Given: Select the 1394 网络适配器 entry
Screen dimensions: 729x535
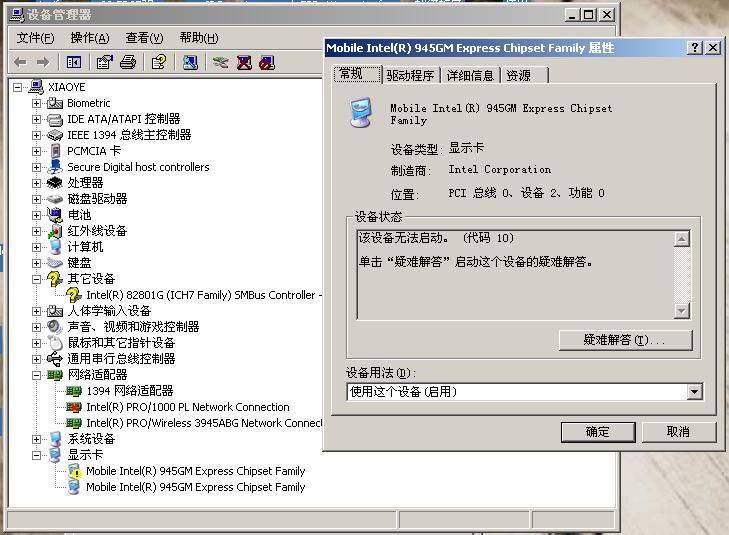Looking at the screenshot, I should click(x=130, y=391).
